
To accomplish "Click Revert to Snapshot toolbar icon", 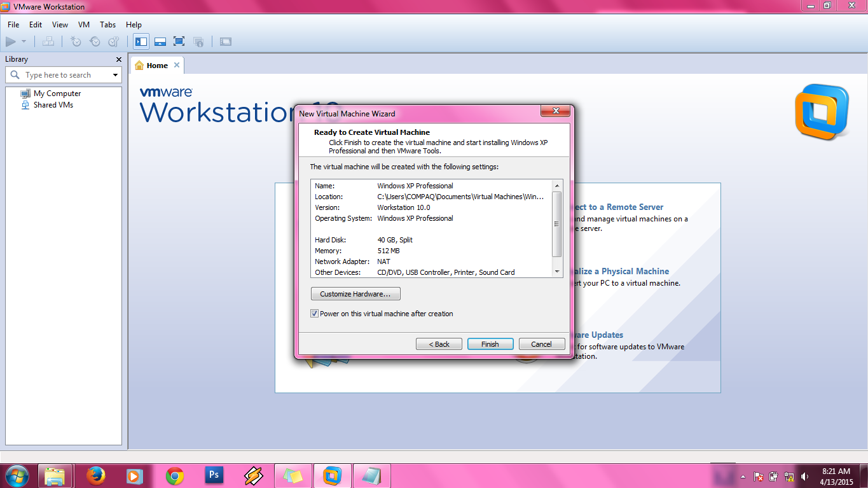I will click(95, 41).
